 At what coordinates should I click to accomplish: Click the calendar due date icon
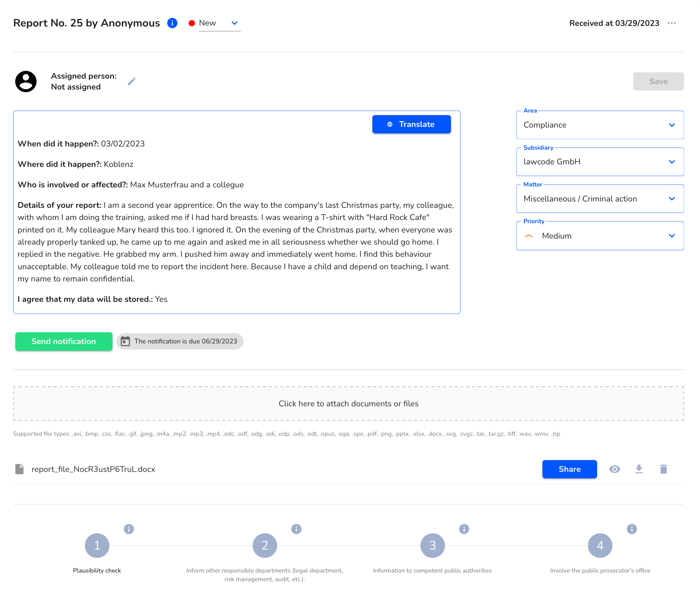click(125, 341)
